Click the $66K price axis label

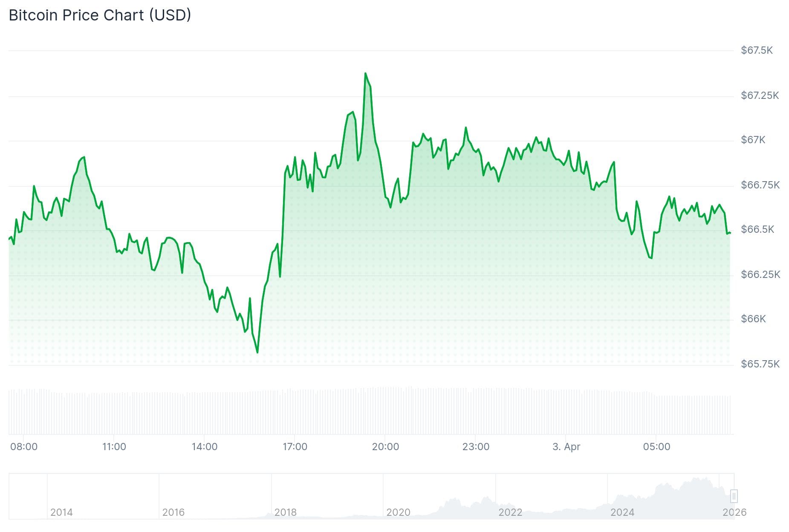click(x=753, y=319)
